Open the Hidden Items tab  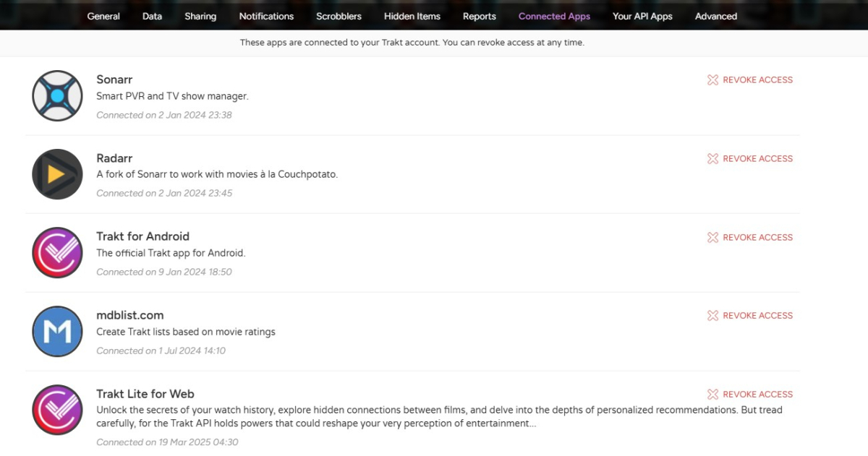(x=412, y=16)
